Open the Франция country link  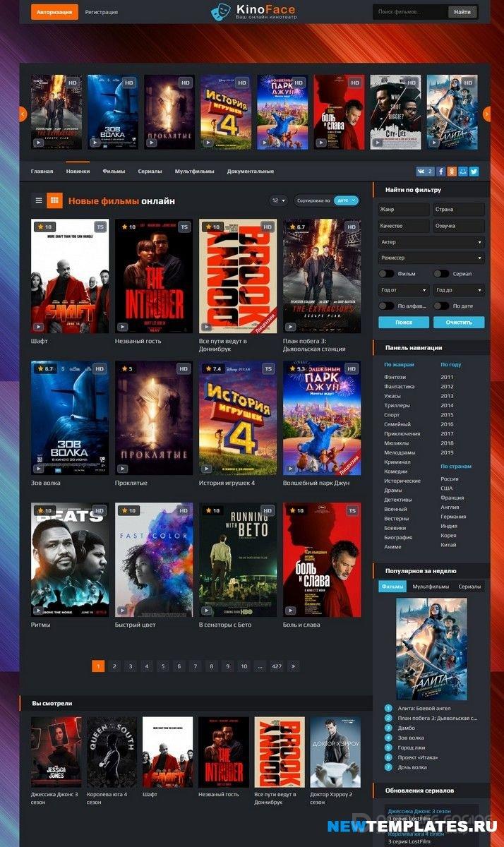click(x=452, y=498)
